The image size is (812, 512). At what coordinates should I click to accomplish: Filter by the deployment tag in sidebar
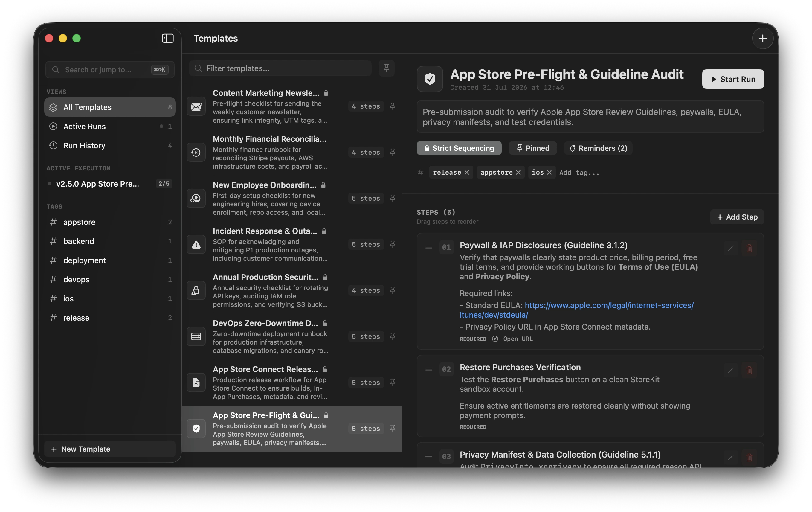(x=110, y=260)
